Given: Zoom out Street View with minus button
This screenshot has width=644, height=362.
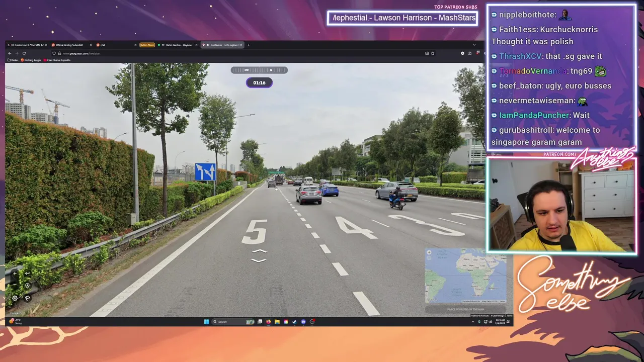Looking at the screenshot, I should [15, 284].
